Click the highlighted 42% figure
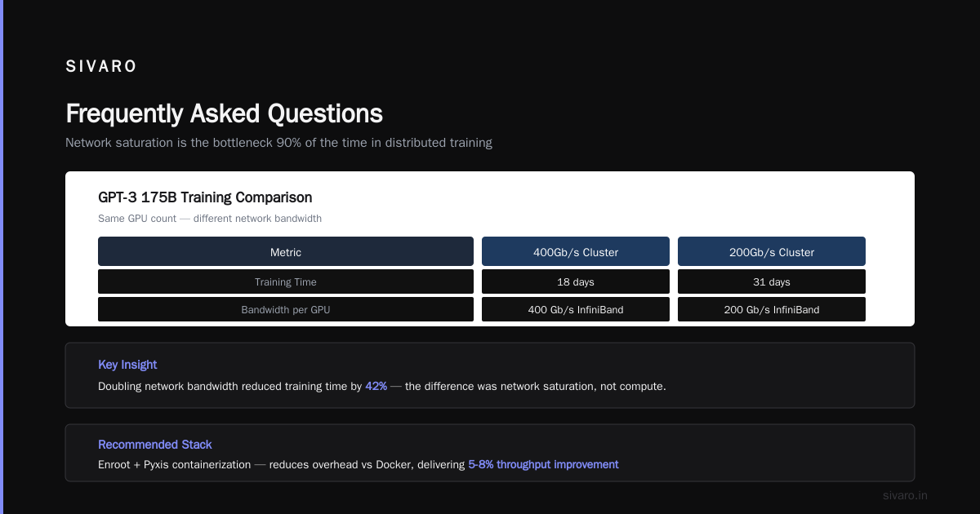This screenshot has height=514, width=980. [376, 386]
